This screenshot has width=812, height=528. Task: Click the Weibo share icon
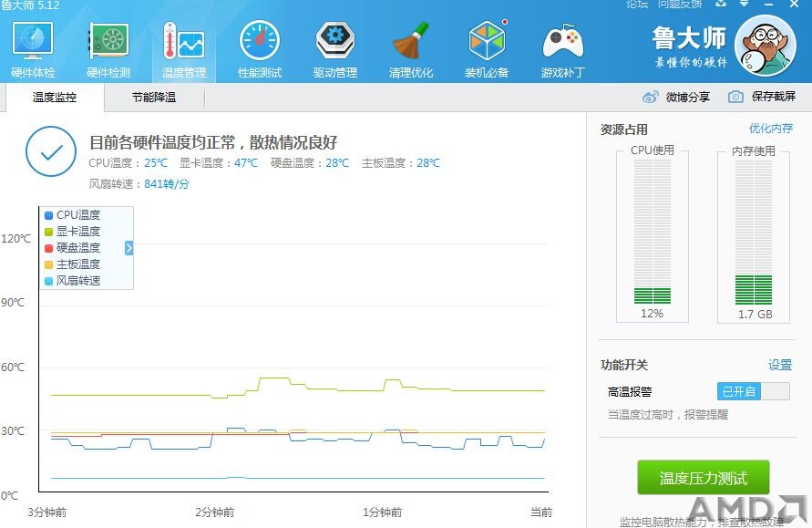pyautogui.click(x=650, y=97)
